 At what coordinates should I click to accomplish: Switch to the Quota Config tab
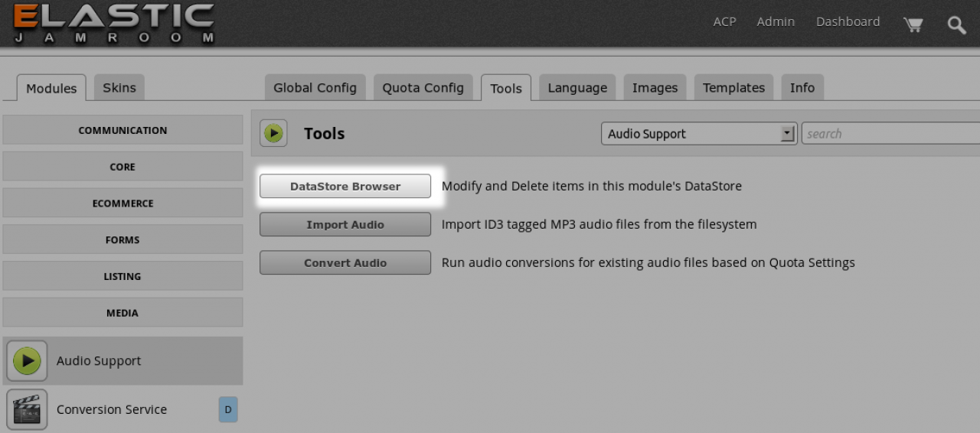click(423, 88)
